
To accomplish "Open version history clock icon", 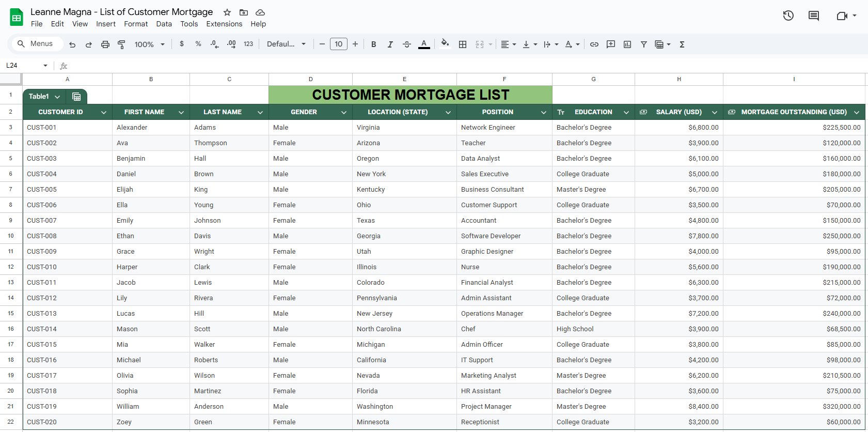I will click(x=788, y=16).
